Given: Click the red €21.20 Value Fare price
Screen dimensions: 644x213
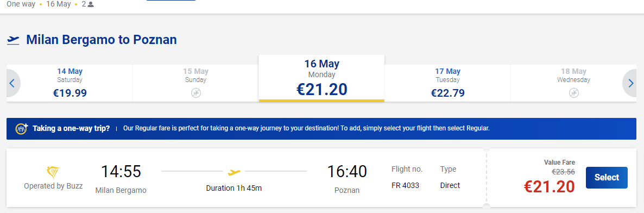Looking at the screenshot, I should click(550, 187).
